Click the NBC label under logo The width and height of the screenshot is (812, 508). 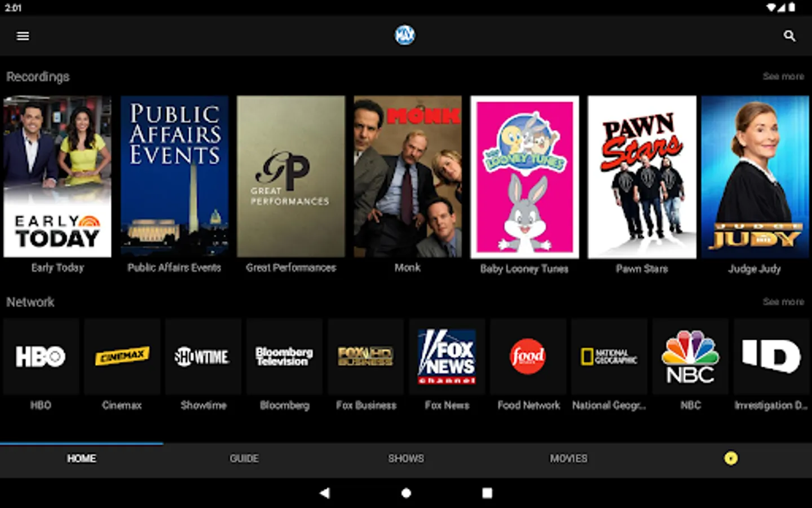point(691,405)
